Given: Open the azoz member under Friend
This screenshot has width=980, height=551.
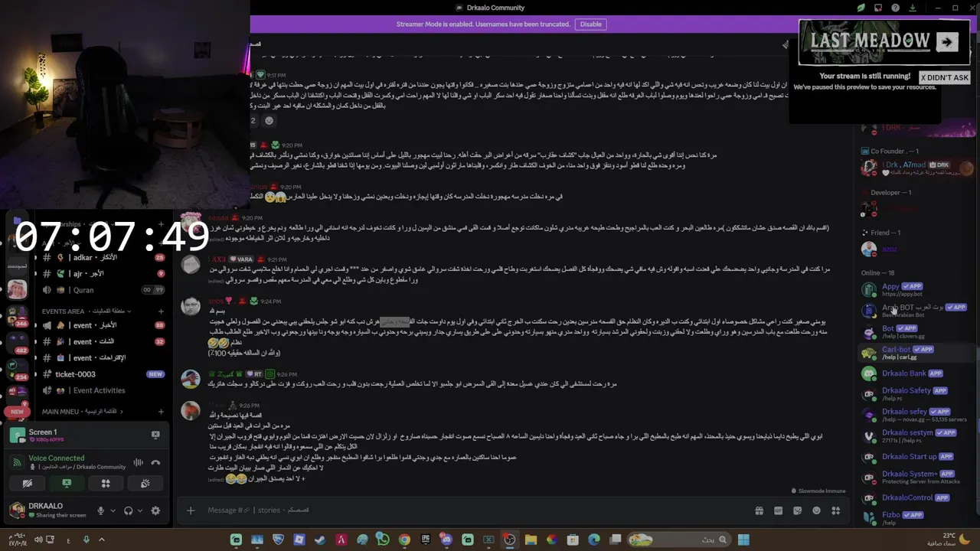Looking at the screenshot, I should click(914, 249).
